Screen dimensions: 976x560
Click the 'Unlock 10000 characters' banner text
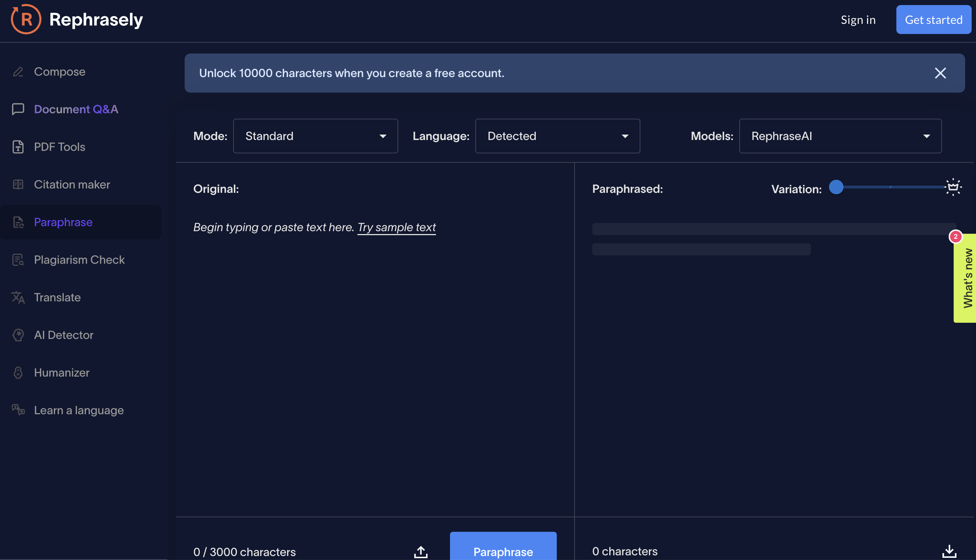pos(352,73)
